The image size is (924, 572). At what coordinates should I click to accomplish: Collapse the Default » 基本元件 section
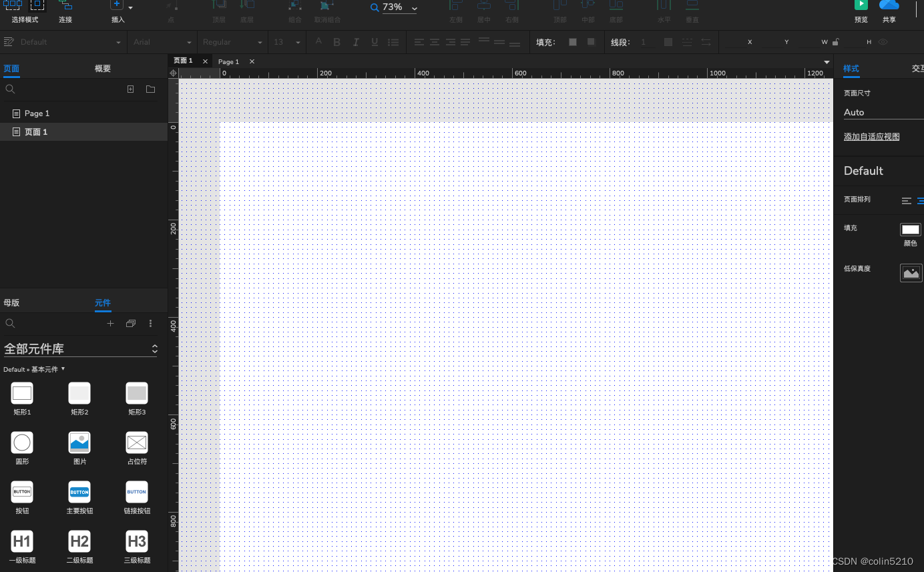click(34, 369)
